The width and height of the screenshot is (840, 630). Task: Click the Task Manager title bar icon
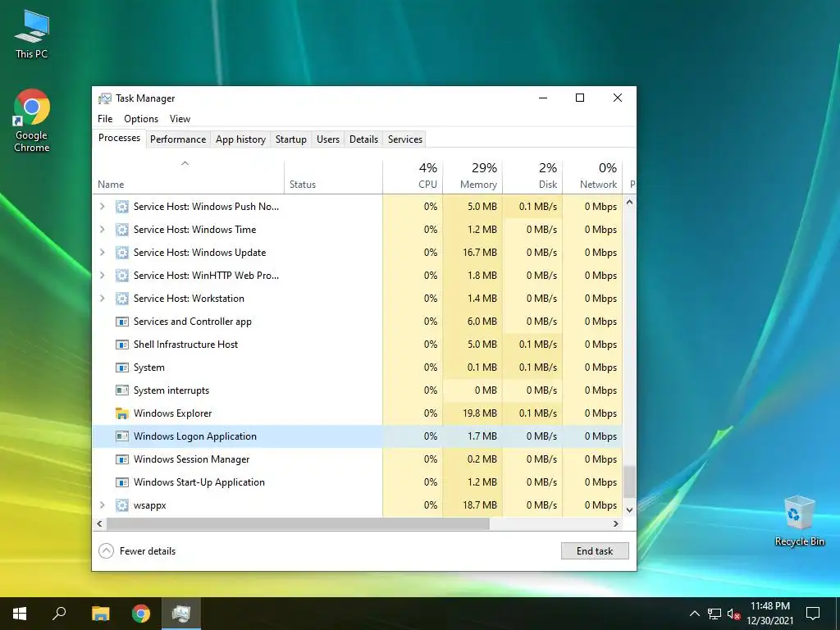tap(104, 98)
